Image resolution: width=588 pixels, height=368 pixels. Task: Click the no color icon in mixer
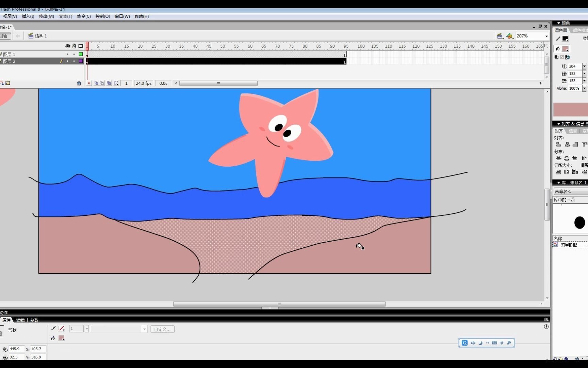(x=562, y=57)
